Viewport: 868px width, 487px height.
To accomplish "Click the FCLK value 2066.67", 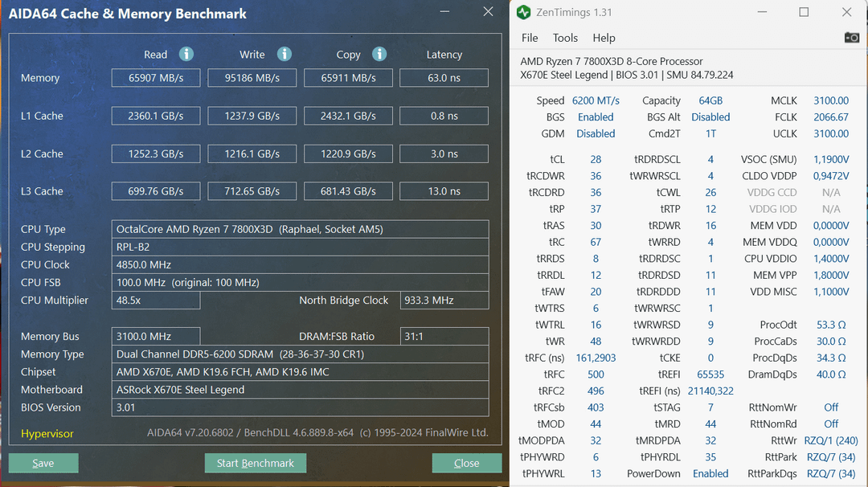I will [x=831, y=117].
